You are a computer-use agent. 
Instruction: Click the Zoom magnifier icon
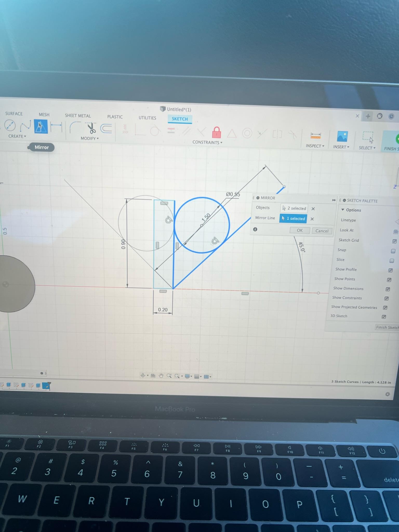169,376
